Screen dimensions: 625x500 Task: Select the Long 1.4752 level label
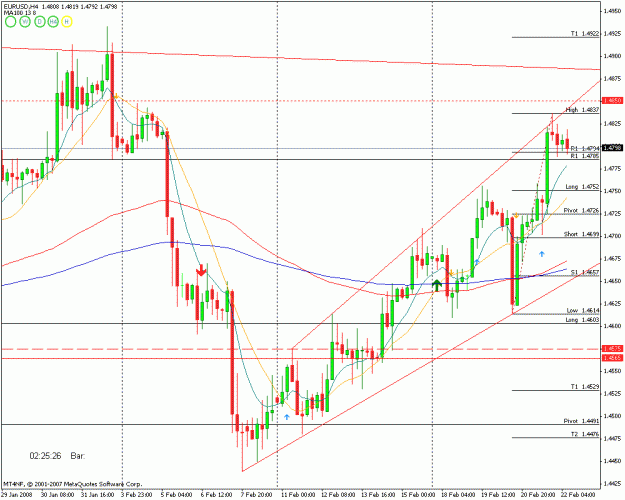tap(582, 187)
